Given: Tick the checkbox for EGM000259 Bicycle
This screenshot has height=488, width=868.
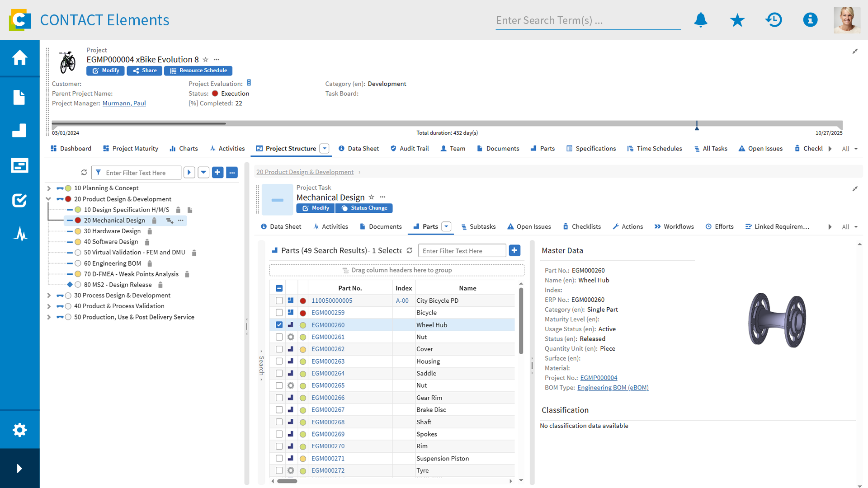Looking at the screenshot, I should [279, 313].
